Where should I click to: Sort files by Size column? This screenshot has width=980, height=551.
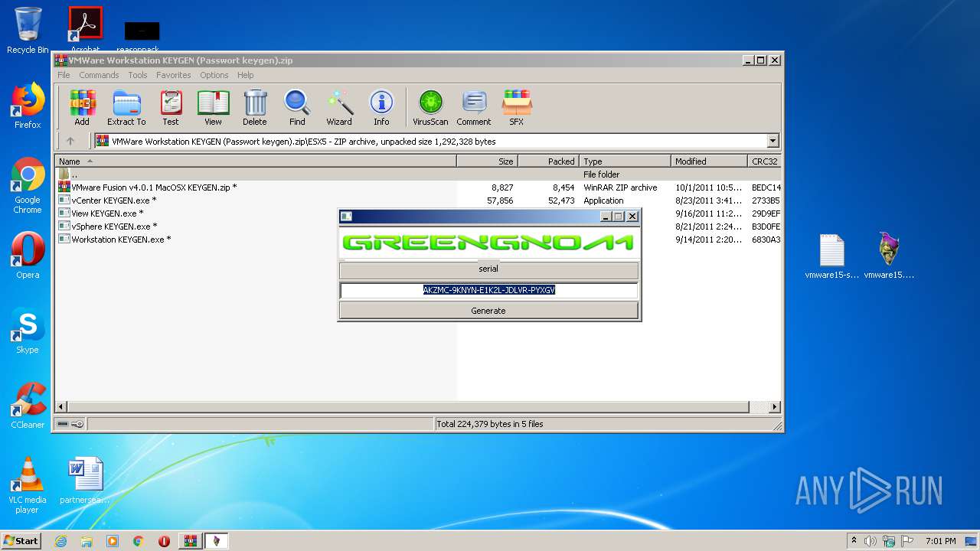487,161
